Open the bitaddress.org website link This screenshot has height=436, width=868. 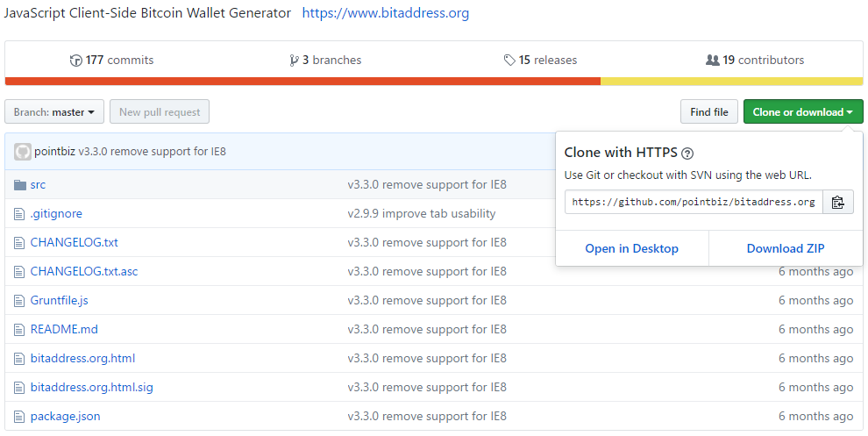coord(385,13)
